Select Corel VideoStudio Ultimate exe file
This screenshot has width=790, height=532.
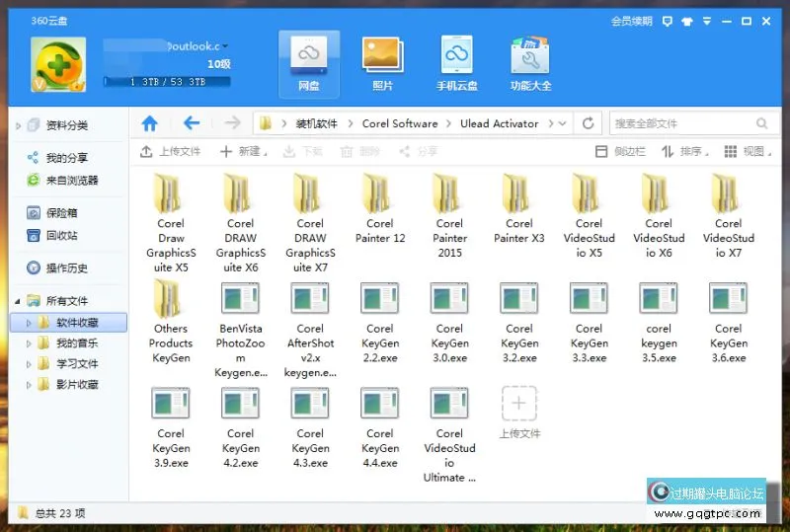(449, 434)
